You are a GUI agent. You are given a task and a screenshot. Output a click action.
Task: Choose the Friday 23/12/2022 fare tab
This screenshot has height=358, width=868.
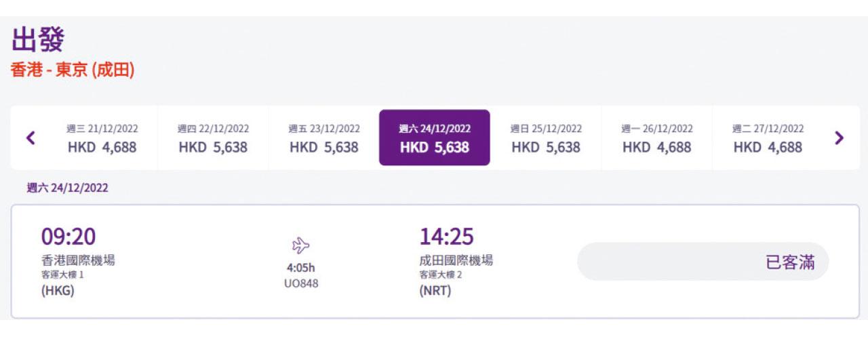tap(323, 138)
